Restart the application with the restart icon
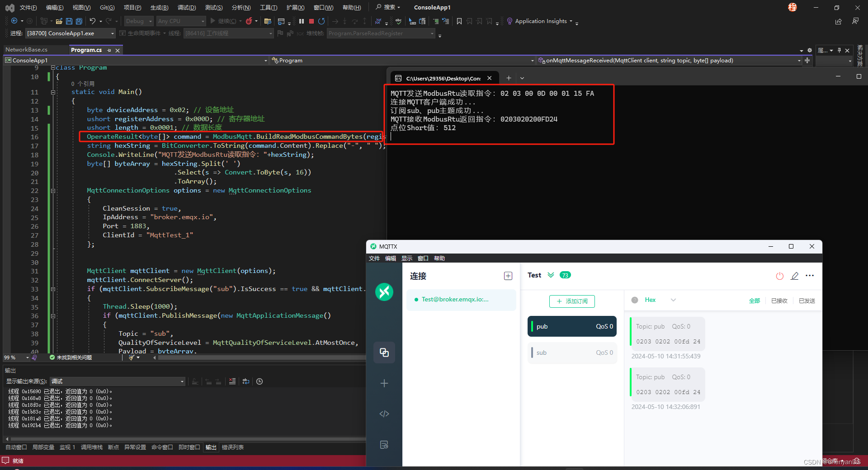This screenshot has width=868, height=470. point(321,21)
